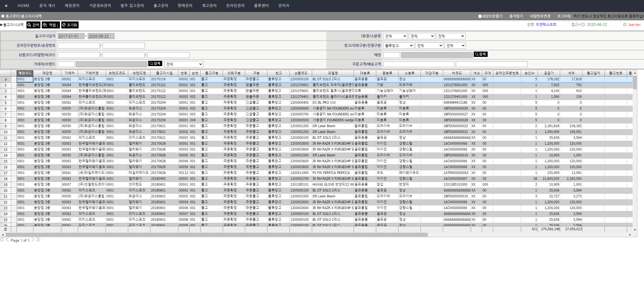Screen dimensions: 644x308
Task: Click the star favorites icon in top menu
Action: [x=6, y=6]
